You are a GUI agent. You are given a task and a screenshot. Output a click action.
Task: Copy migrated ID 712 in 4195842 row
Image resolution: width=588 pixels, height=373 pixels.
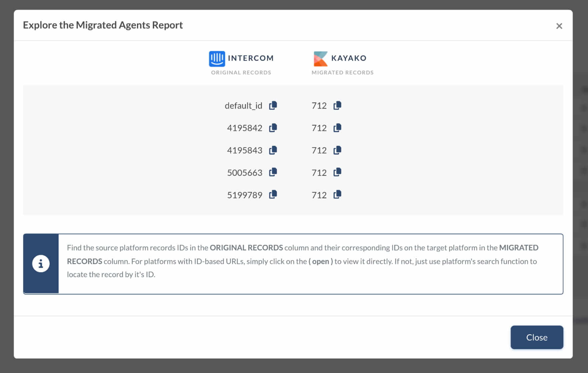click(x=337, y=128)
